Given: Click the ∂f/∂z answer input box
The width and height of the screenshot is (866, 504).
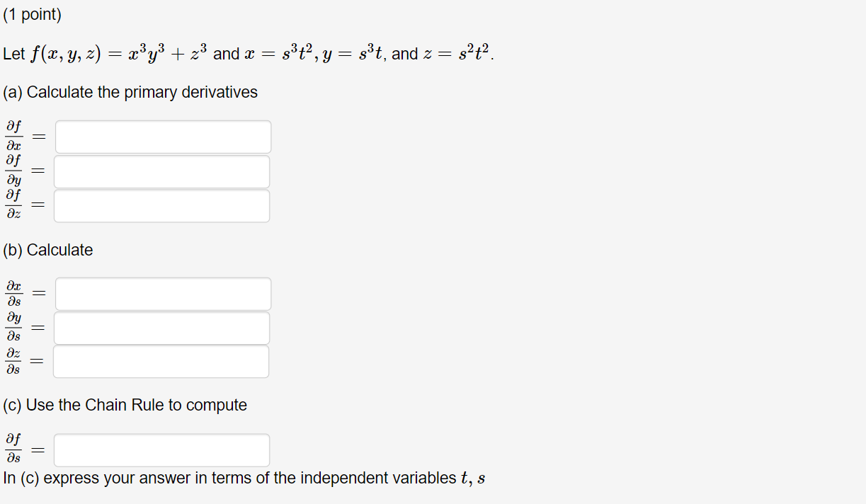Looking at the screenshot, I should click(163, 205).
